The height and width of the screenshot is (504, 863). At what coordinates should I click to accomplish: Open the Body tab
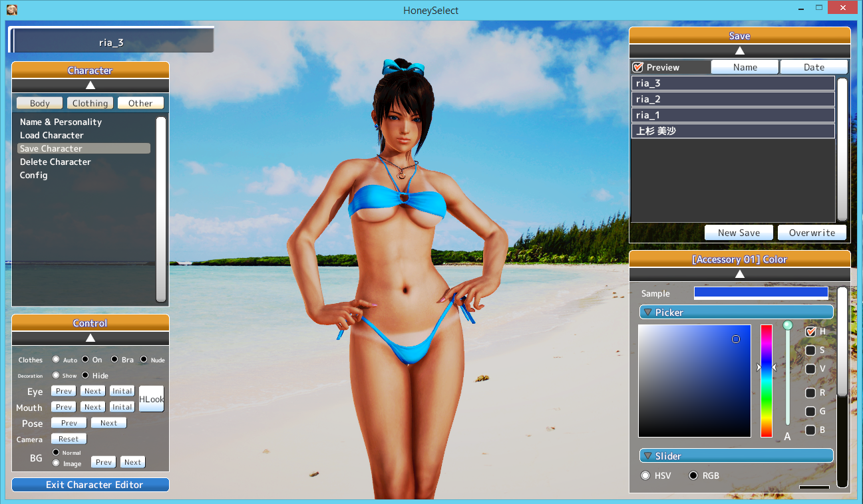[40, 103]
